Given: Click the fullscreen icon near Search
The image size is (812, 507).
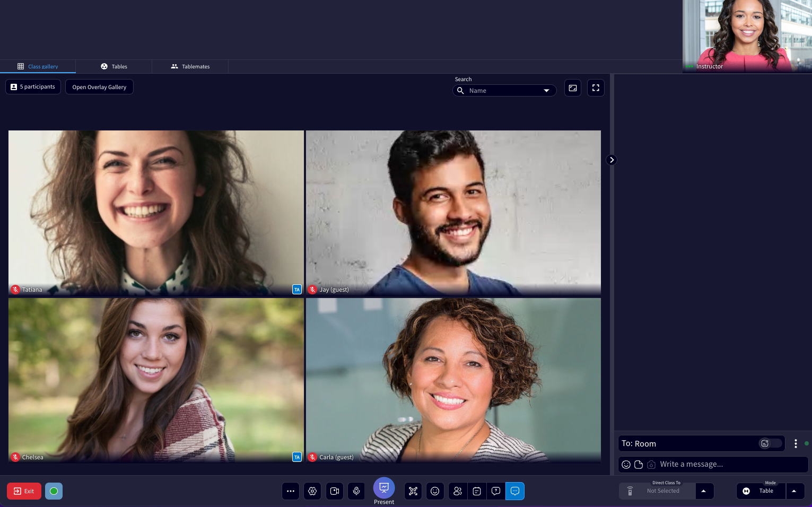Looking at the screenshot, I should click(596, 88).
